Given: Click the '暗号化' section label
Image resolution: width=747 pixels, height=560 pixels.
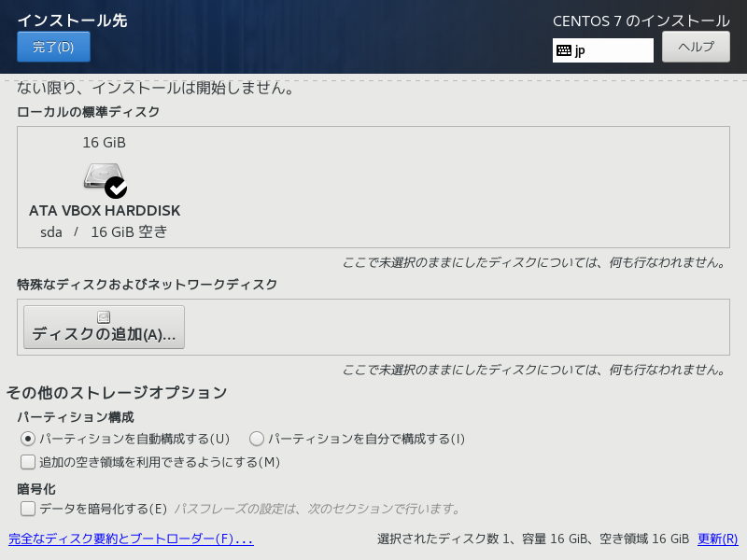Looking at the screenshot, I should tap(36, 489).
